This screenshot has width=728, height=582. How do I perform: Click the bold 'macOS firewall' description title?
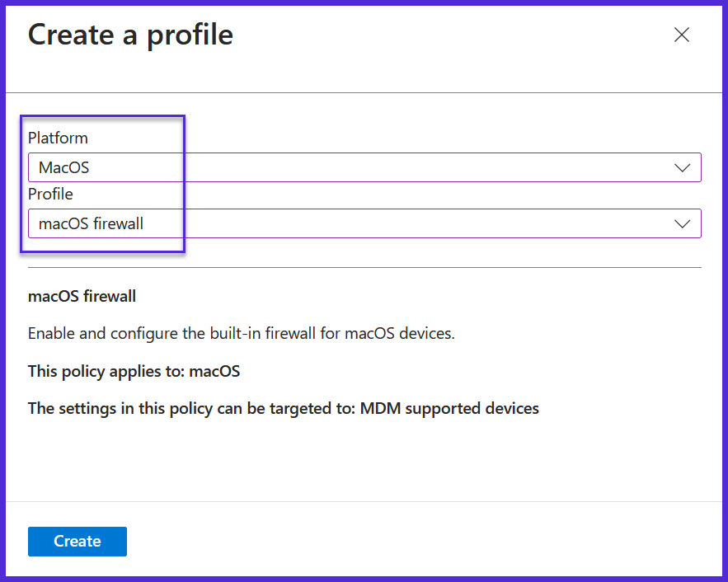point(82,296)
